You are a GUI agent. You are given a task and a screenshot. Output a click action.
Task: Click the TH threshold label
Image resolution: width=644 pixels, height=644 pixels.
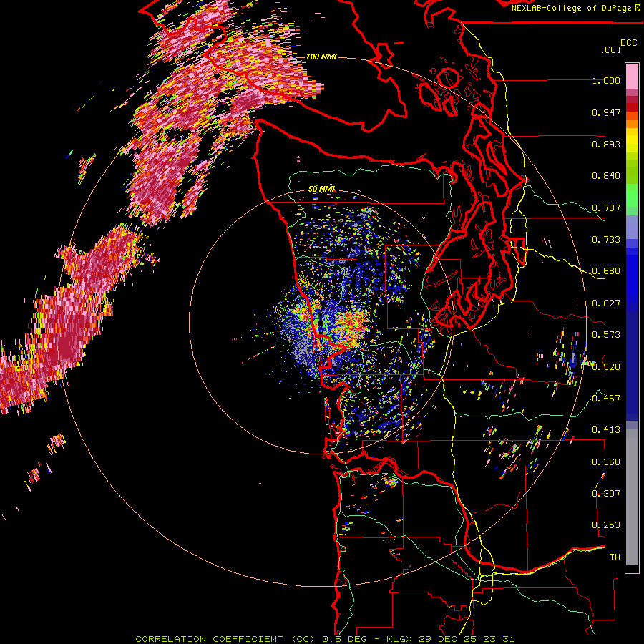tap(615, 557)
